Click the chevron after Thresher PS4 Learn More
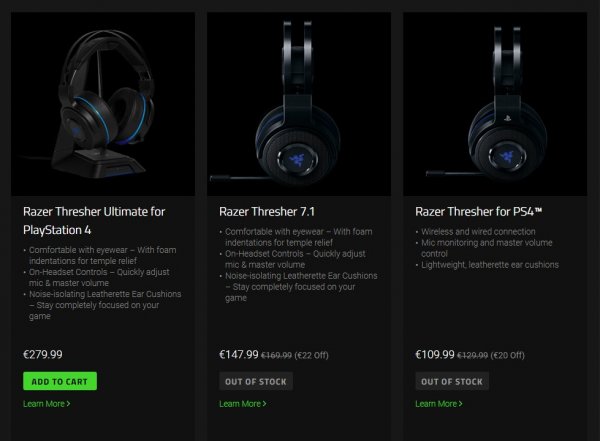This screenshot has height=441, width=600. (460, 403)
